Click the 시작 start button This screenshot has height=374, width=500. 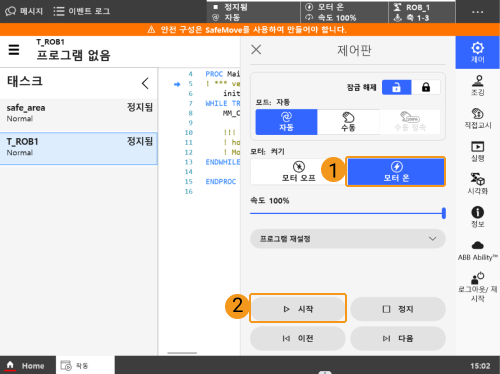(298, 309)
